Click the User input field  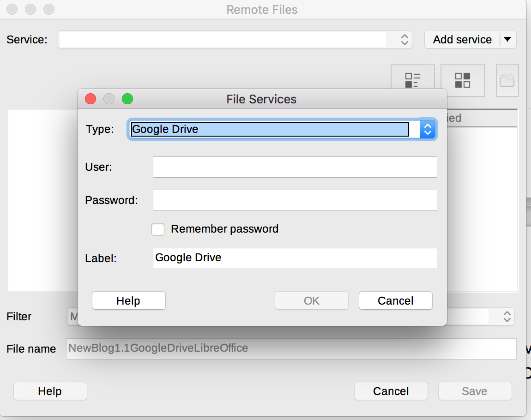tap(295, 167)
